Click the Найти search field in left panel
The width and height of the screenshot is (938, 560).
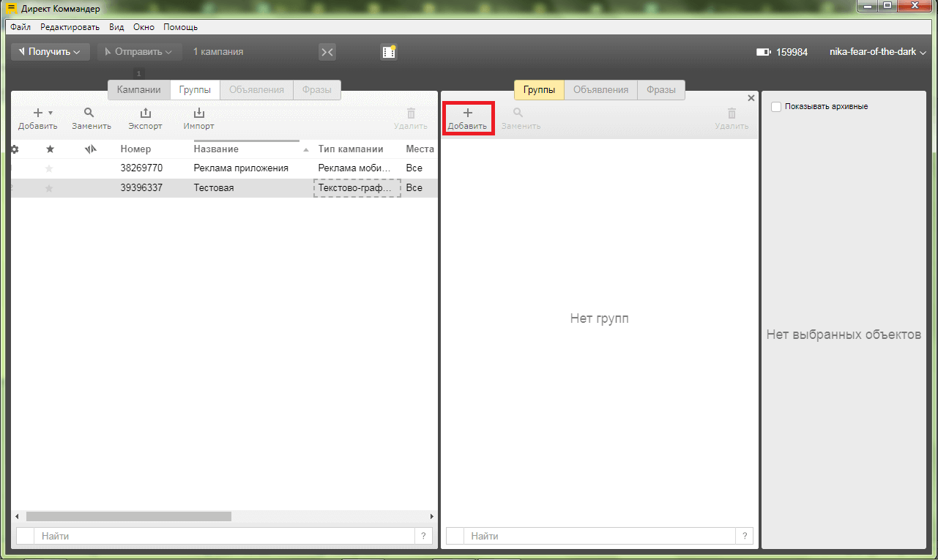tap(223, 537)
